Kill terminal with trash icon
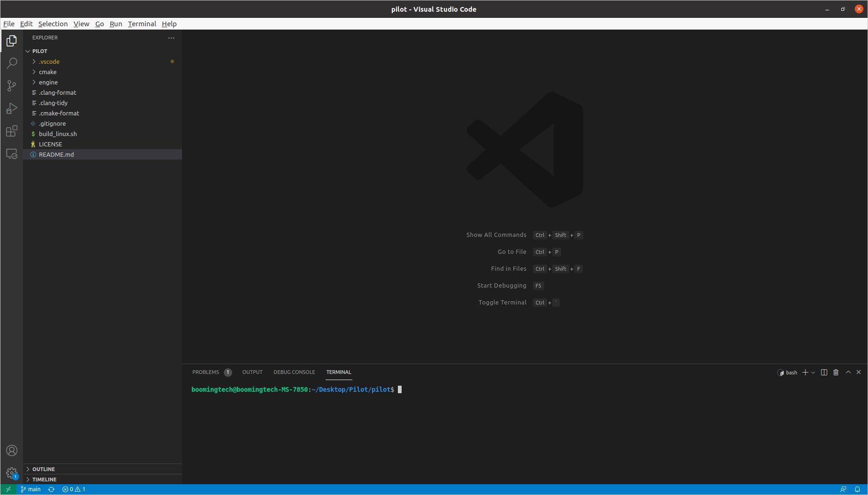This screenshot has width=868, height=495. pos(836,372)
